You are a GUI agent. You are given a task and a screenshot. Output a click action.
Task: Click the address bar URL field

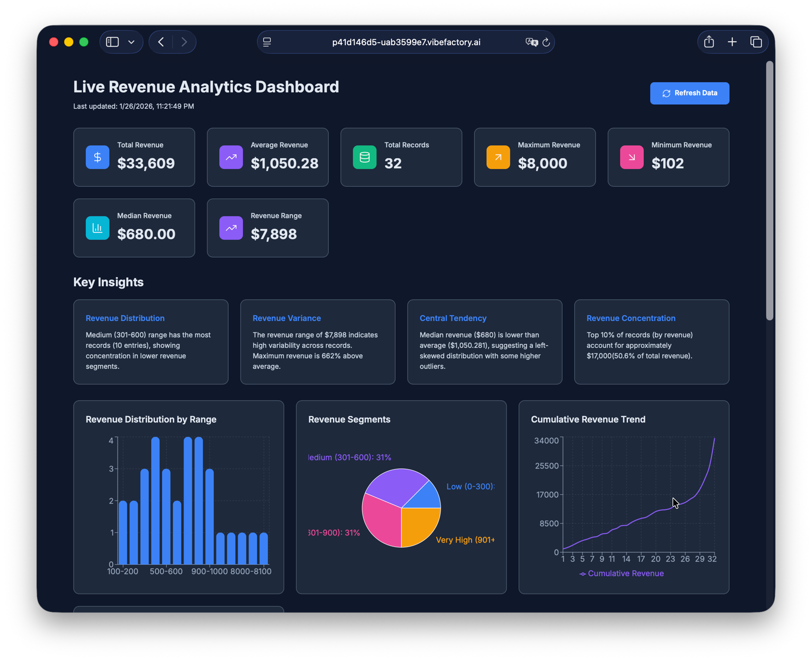406,42
